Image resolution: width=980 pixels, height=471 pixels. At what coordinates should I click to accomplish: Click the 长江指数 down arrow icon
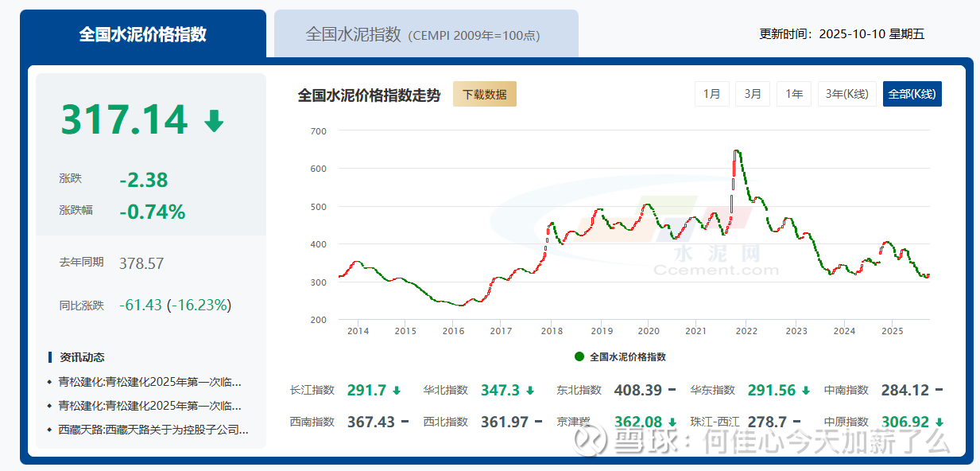397,391
